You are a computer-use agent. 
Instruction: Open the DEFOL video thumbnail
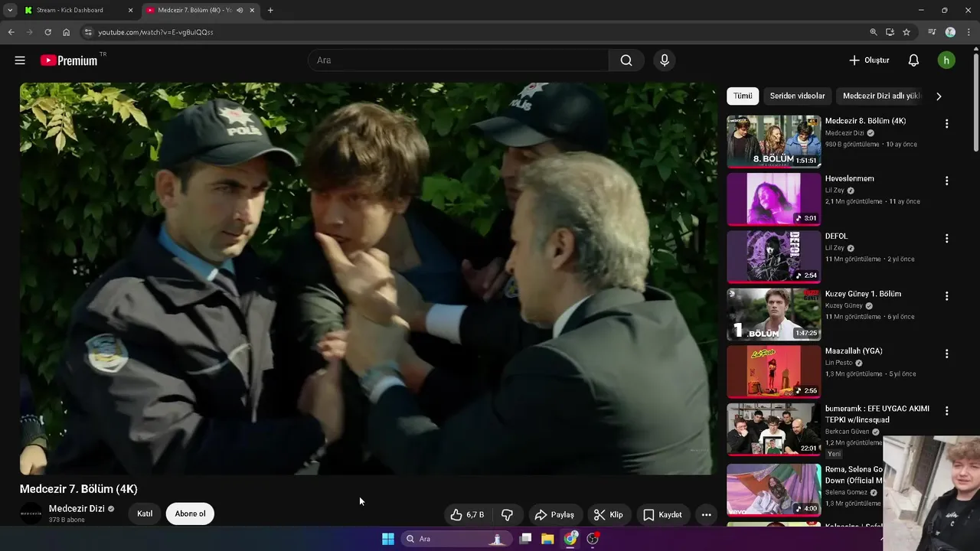[773, 256]
